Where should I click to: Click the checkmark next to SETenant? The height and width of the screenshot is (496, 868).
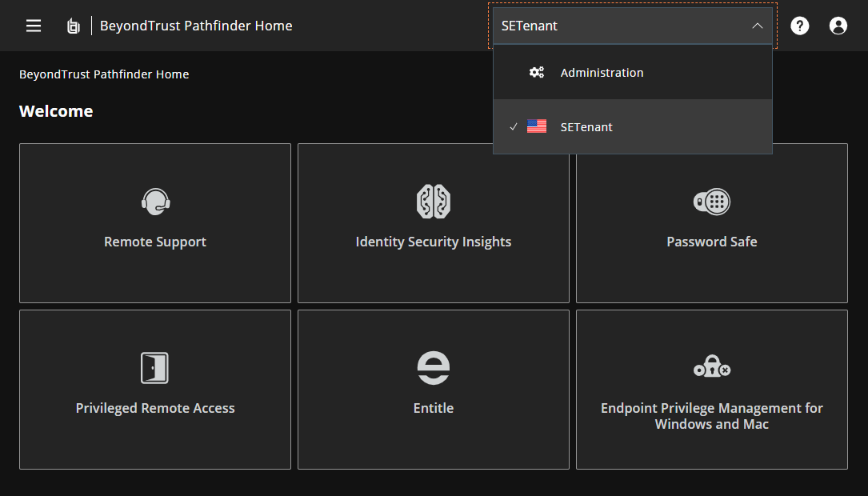514,126
